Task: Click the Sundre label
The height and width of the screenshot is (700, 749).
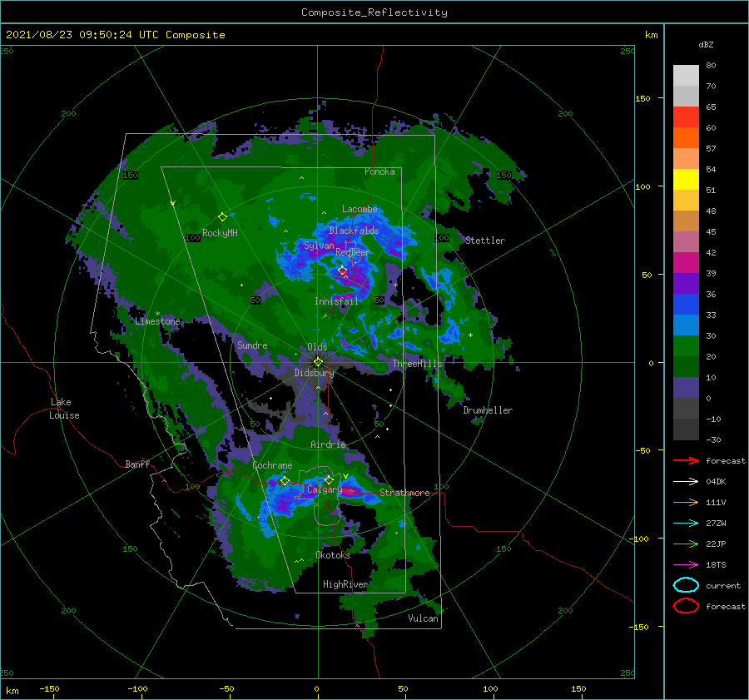Action: (252, 345)
